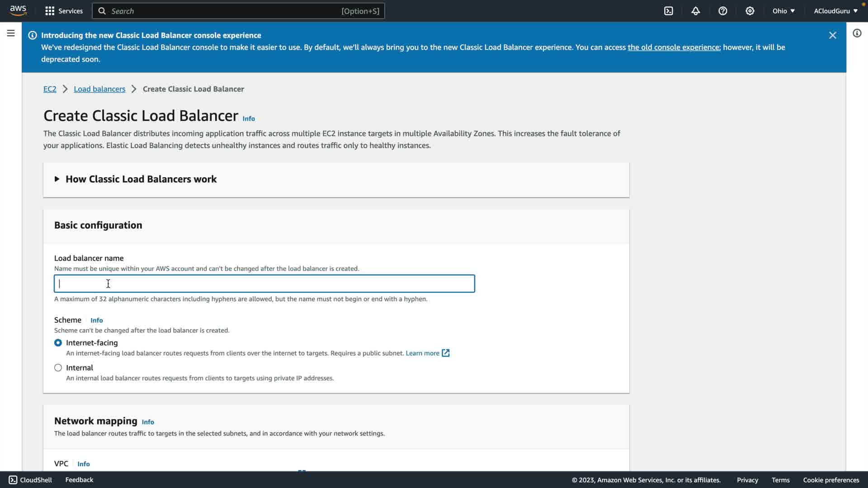Open the notifications bell
Image resolution: width=868 pixels, height=488 pixels.
click(x=696, y=11)
